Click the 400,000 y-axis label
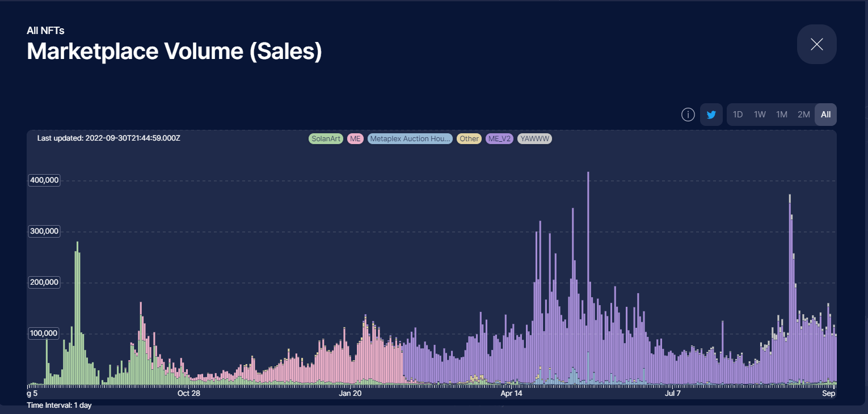 pyautogui.click(x=44, y=180)
